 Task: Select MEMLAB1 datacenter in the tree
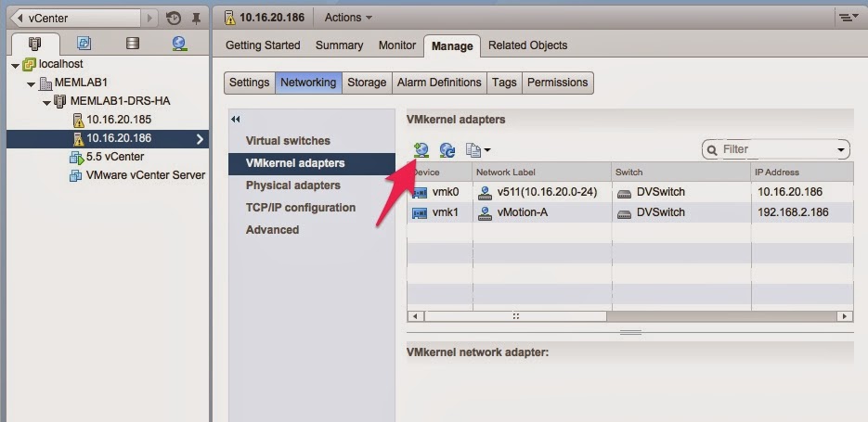[81, 83]
